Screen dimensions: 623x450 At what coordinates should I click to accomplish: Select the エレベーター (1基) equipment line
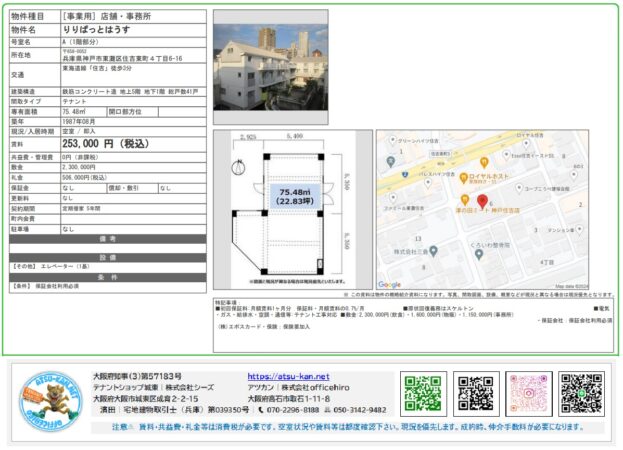pos(51,267)
